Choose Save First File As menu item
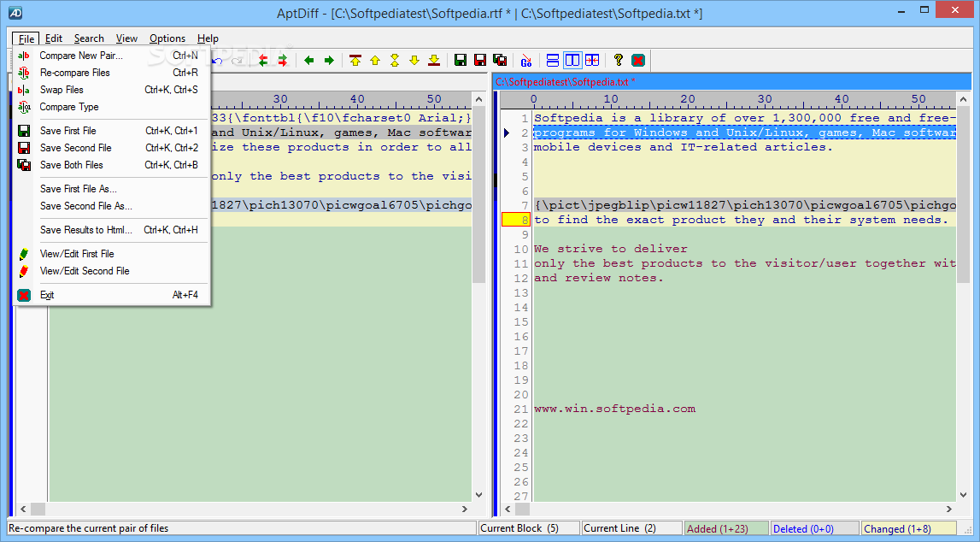 pos(111,189)
